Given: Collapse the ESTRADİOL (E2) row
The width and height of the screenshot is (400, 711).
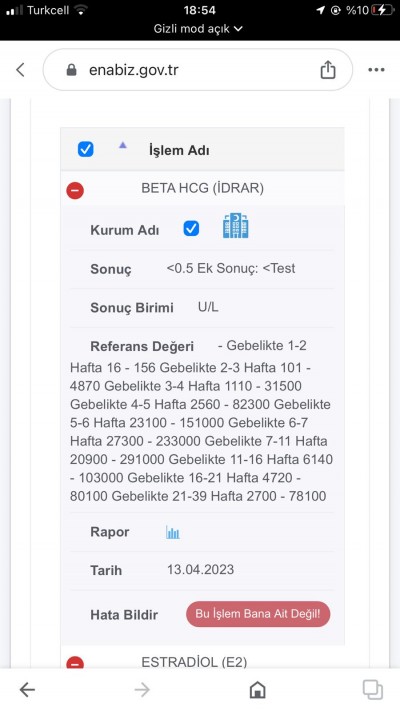Looking at the screenshot, I should click(75, 663).
